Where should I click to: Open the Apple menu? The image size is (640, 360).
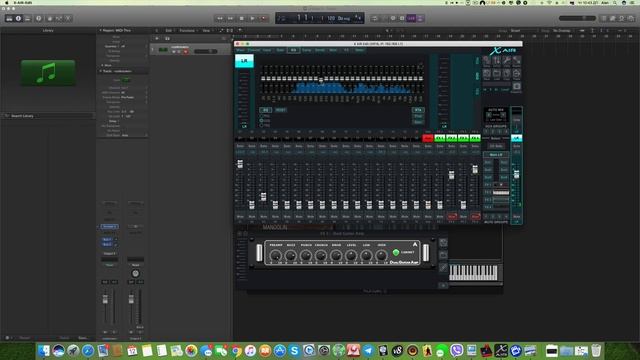pyautogui.click(x=6, y=2)
